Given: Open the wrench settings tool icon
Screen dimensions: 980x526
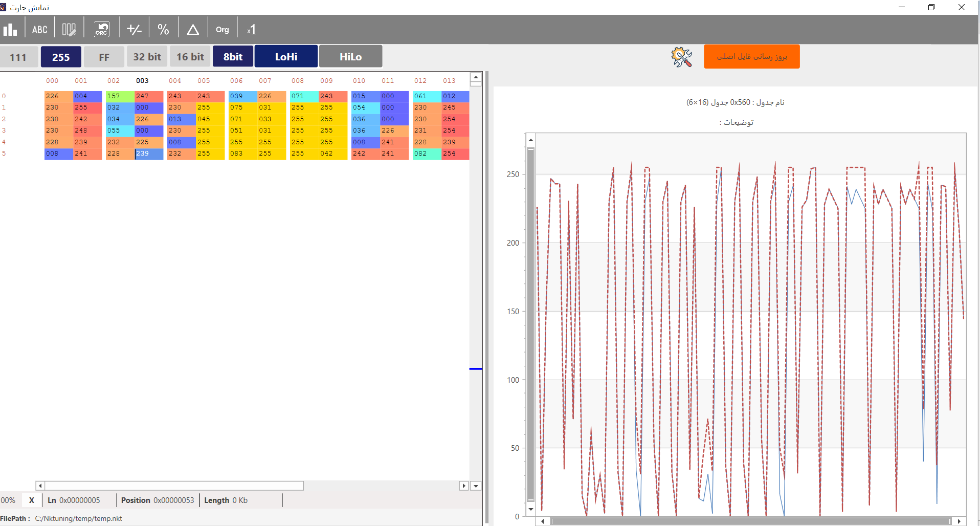Looking at the screenshot, I should pos(681,57).
